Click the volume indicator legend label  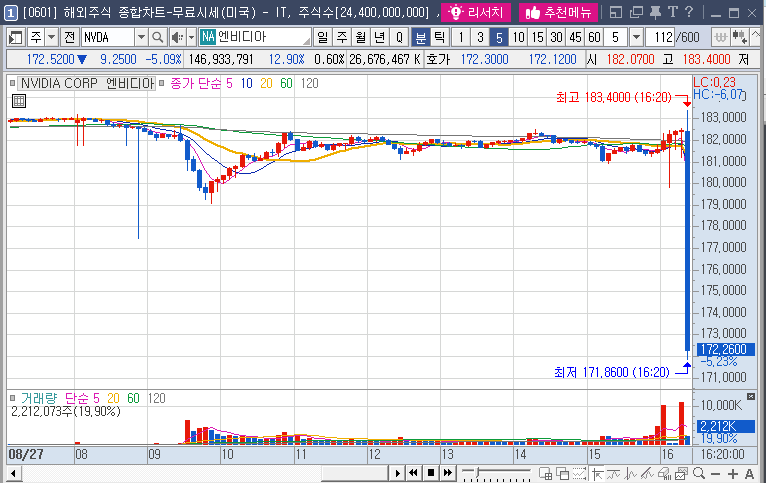pos(39,399)
